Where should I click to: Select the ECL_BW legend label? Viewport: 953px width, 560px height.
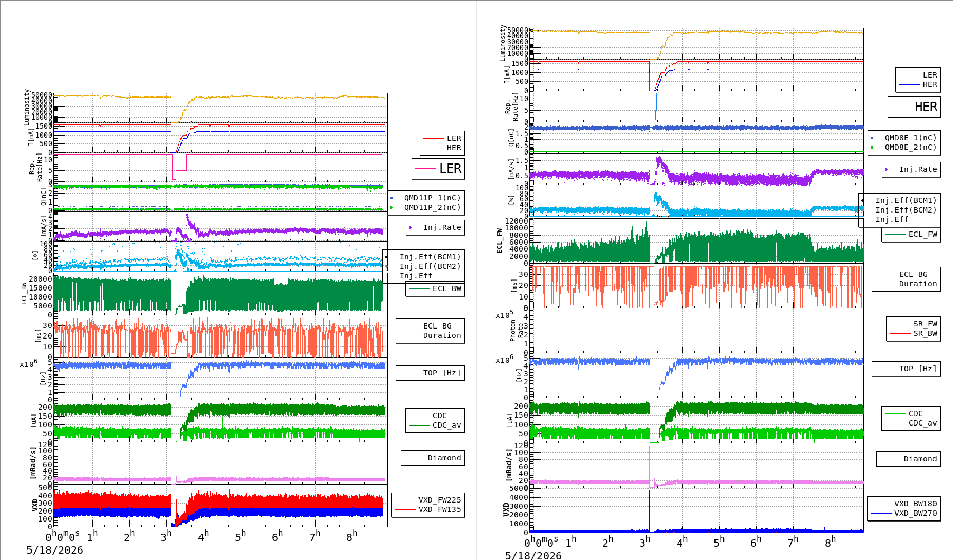447,288
